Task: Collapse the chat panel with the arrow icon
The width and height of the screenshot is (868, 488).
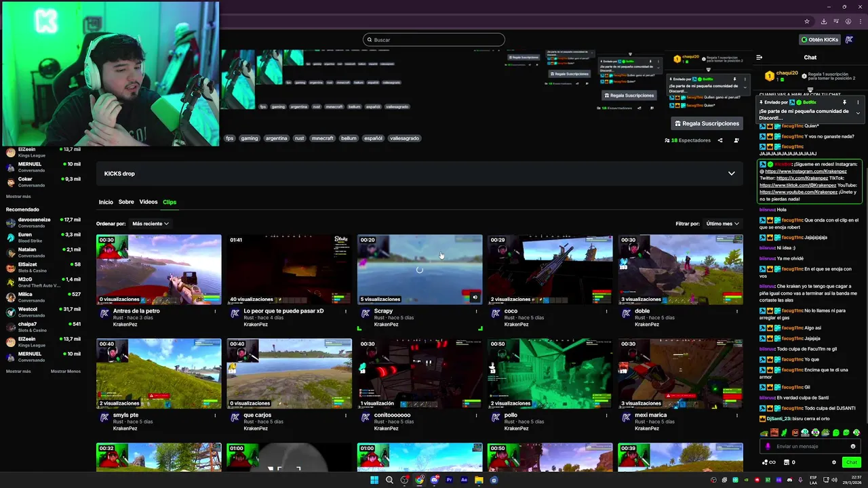Action: (759, 58)
